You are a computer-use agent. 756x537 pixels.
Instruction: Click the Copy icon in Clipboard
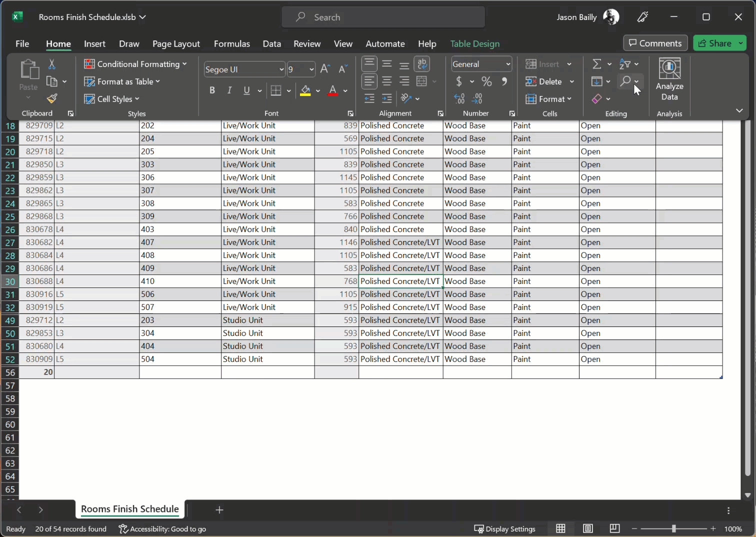coord(51,81)
